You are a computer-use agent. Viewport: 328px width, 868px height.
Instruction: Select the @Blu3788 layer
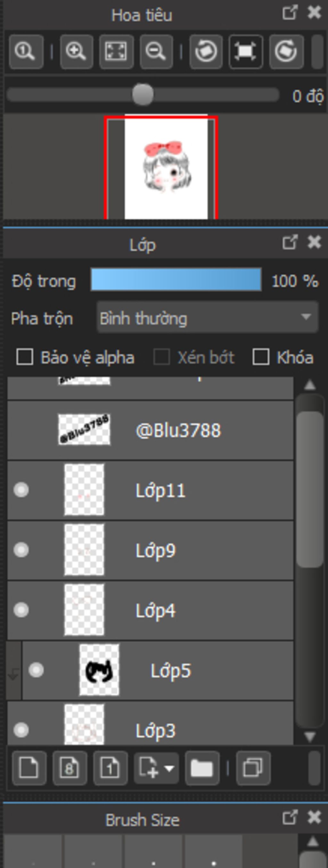click(150, 430)
